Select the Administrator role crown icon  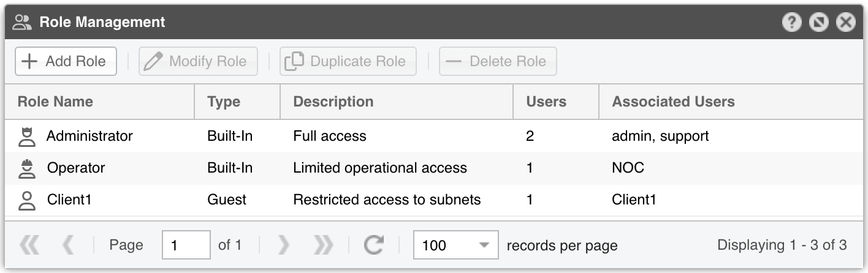click(26, 136)
